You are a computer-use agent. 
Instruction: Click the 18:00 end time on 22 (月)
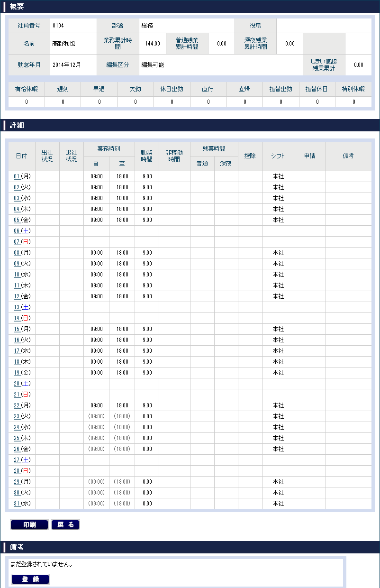coord(122,405)
